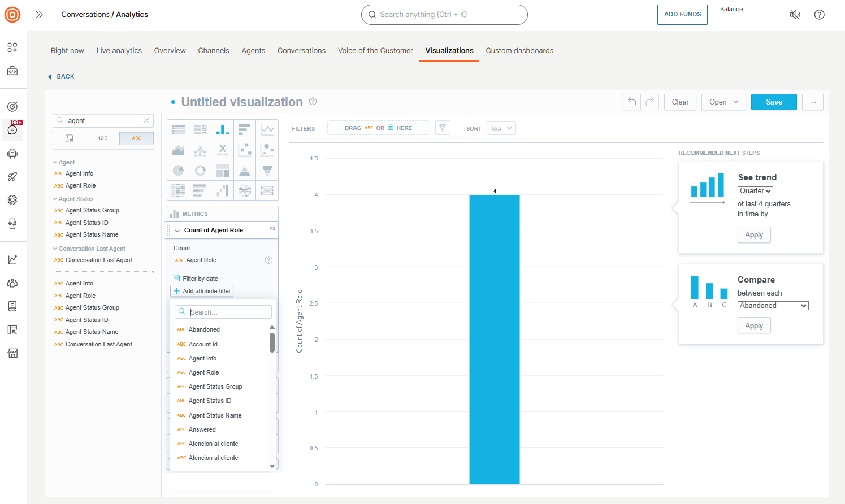
Task: Switch to the line chart visualization
Action: pos(267,129)
